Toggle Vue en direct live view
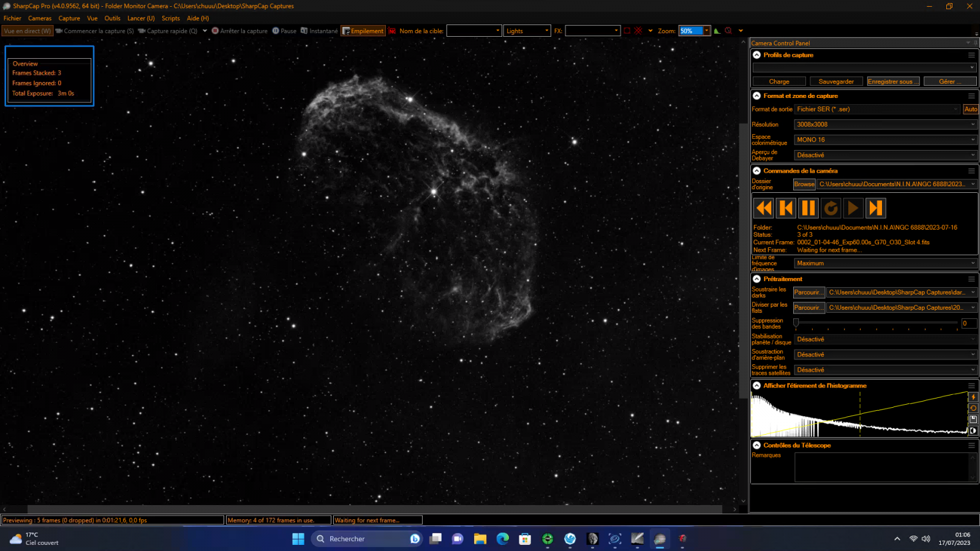The width and height of the screenshot is (980, 551). 27,31
